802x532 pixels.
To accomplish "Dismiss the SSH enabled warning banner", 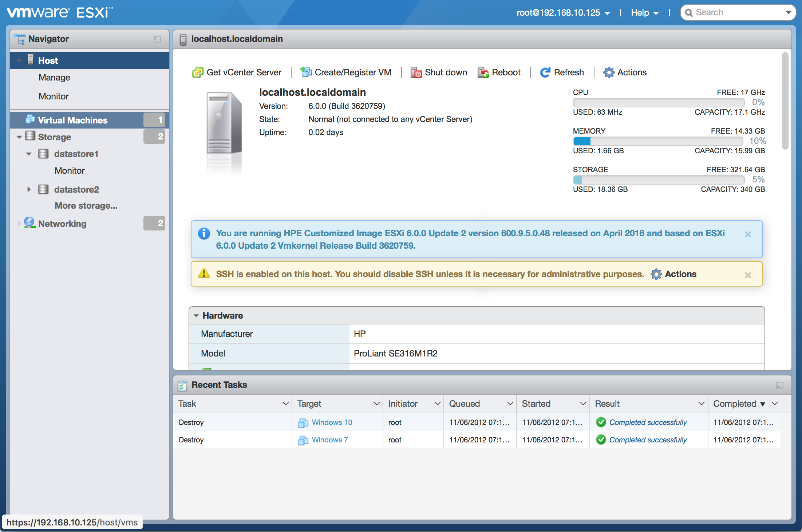I will tap(748, 275).
